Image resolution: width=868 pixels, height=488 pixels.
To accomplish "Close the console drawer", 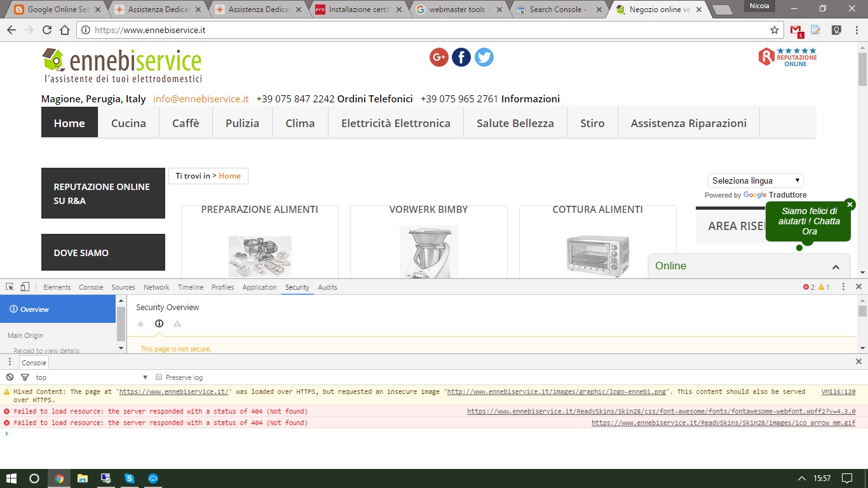I will coord(858,362).
